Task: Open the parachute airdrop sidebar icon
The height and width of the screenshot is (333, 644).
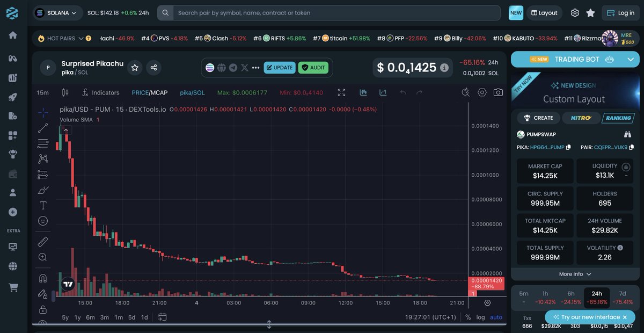Action: click(x=12, y=154)
